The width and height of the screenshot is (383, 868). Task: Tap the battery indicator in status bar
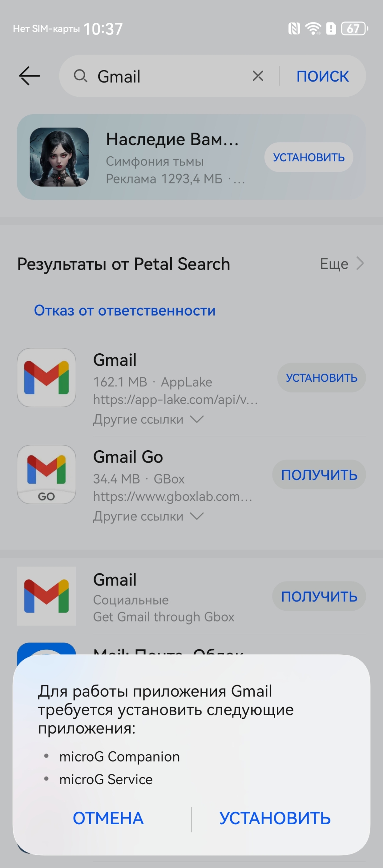tap(354, 29)
